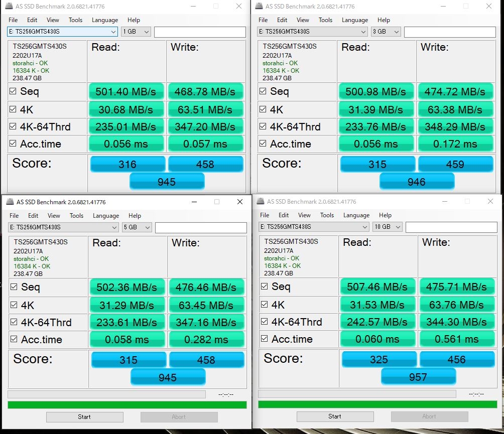
Task: Start the benchmark in the 10 GB window
Action: 335,416
